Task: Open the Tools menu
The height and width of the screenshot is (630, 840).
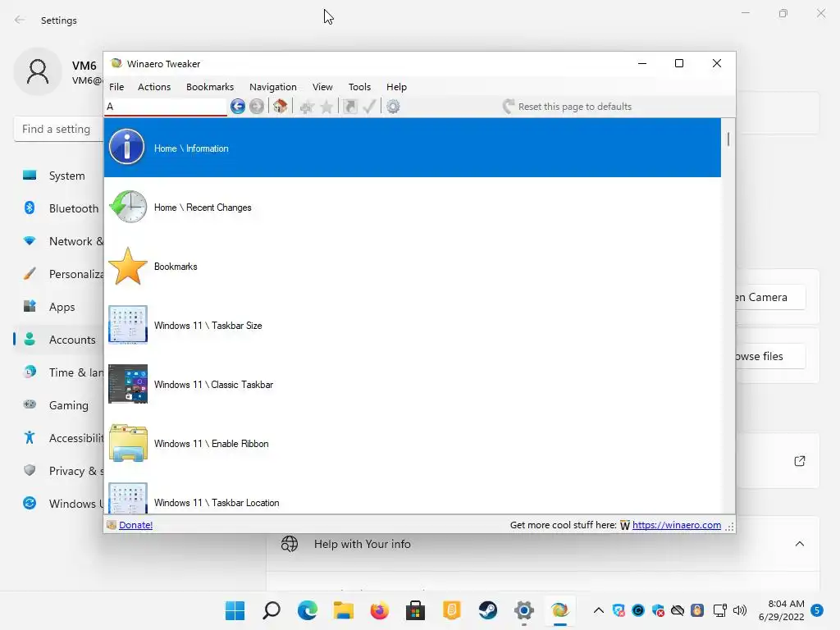Action: click(359, 87)
